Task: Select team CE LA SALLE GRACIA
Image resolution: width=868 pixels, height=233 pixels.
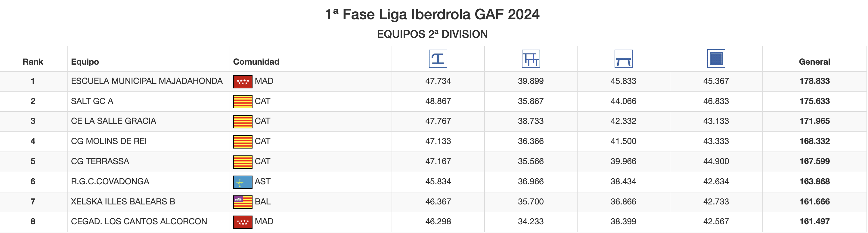Action: pyautogui.click(x=113, y=121)
